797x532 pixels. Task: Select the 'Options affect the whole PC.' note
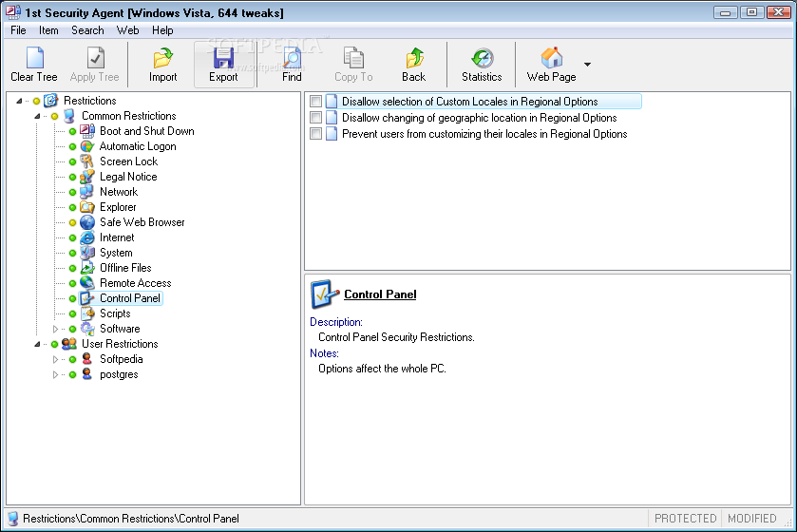coord(382,369)
